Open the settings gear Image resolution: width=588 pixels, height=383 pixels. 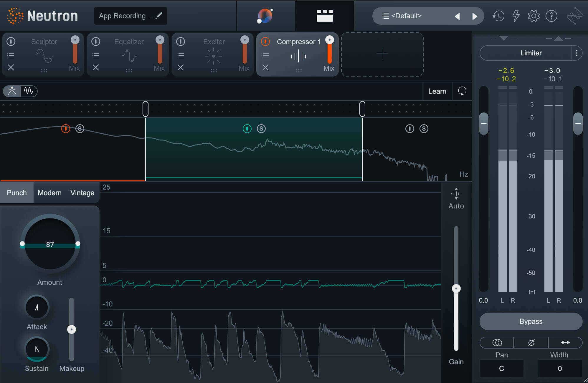tap(534, 16)
